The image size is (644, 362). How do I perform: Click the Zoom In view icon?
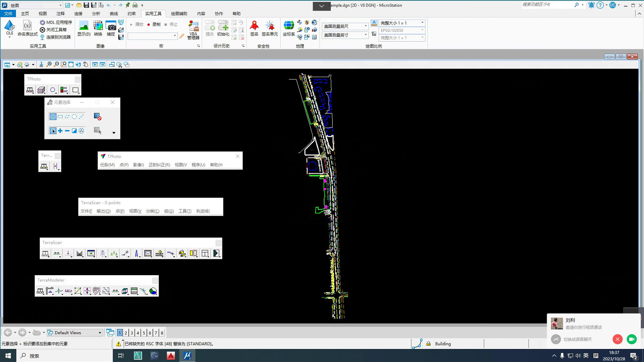point(49,64)
